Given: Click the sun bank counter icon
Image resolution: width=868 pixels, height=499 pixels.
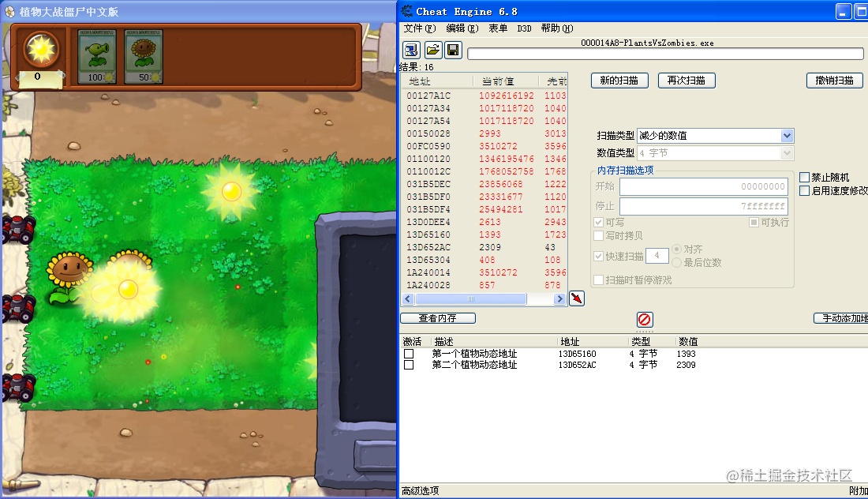Looking at the screenshot, I should pyautogui.click(x=42, y=49).
